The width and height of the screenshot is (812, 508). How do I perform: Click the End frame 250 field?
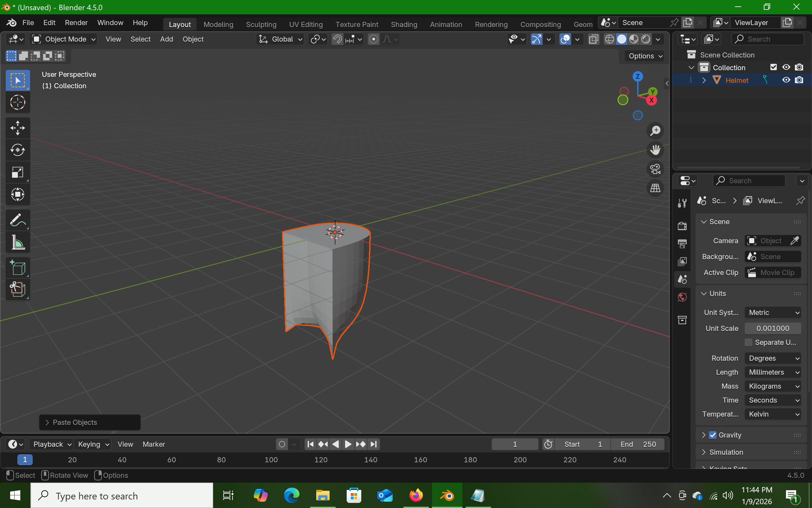(637, 444)
